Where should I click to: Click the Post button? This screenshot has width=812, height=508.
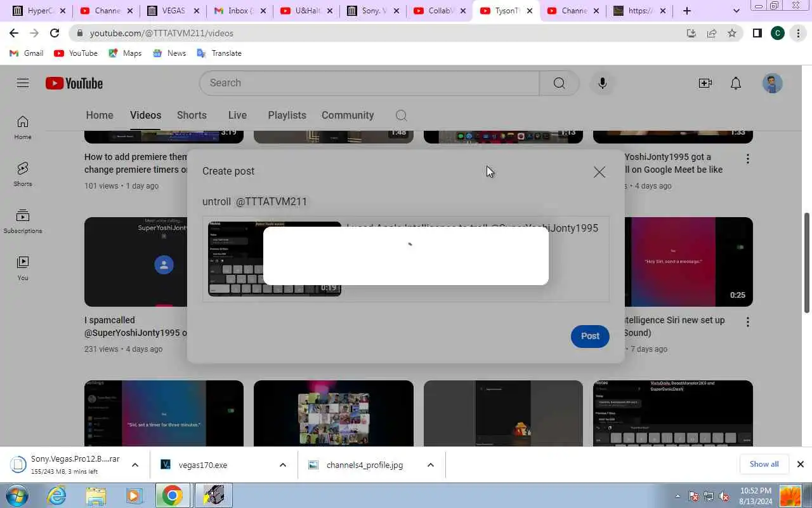point(590,336)
